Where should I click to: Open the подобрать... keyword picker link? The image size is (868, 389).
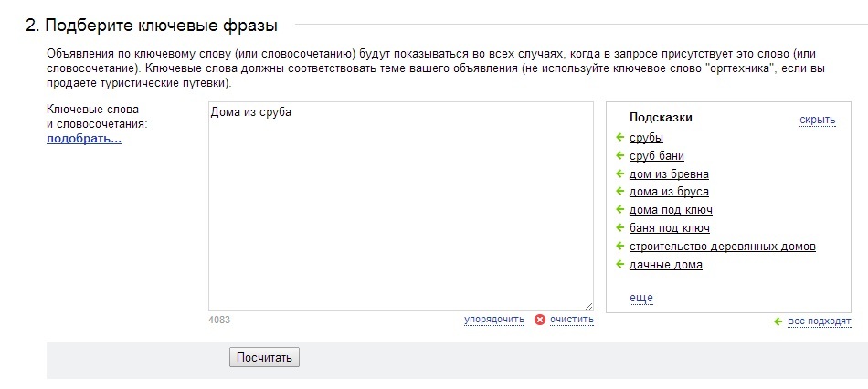tap(83, 139)
